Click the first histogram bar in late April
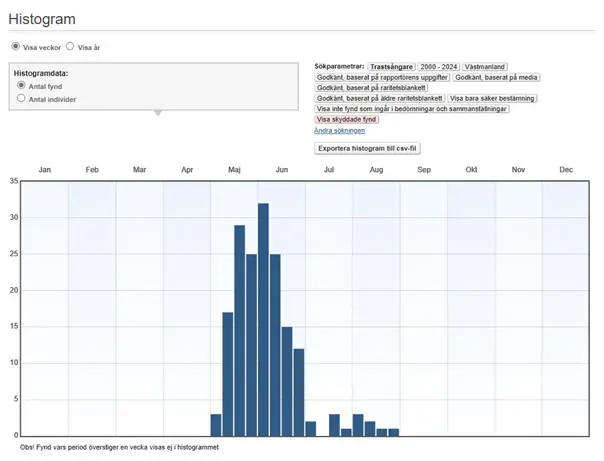 pyautogui.click(x=216, y=425)
